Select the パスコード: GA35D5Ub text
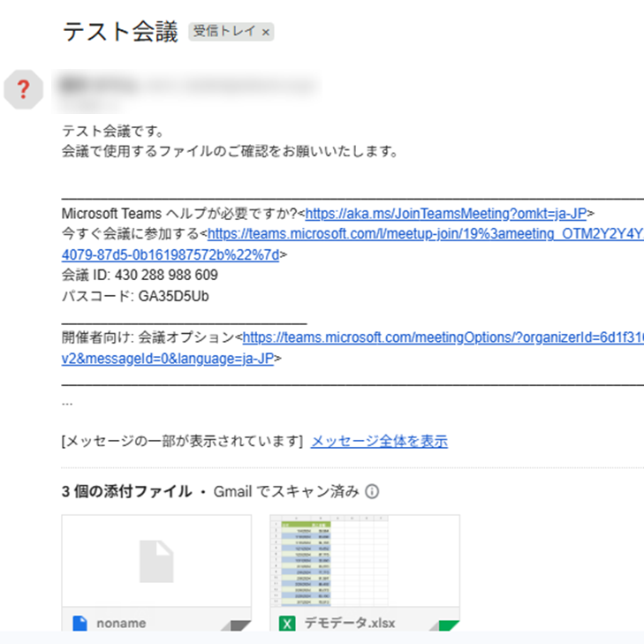644x644 pixels. 135,296
